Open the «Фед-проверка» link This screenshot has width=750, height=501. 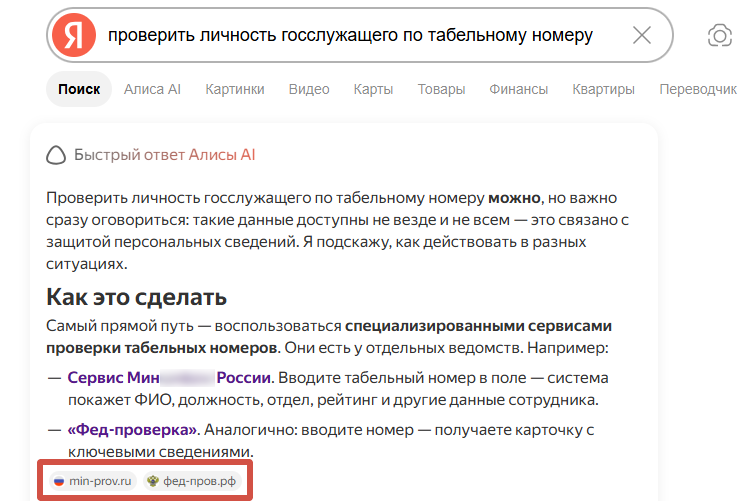[x=132, y=430]
